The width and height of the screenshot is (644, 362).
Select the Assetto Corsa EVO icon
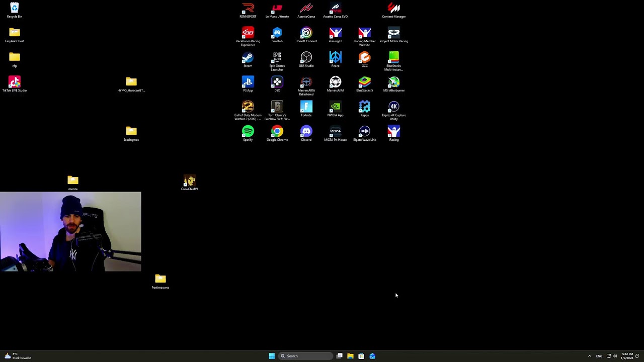coord(335,10)
